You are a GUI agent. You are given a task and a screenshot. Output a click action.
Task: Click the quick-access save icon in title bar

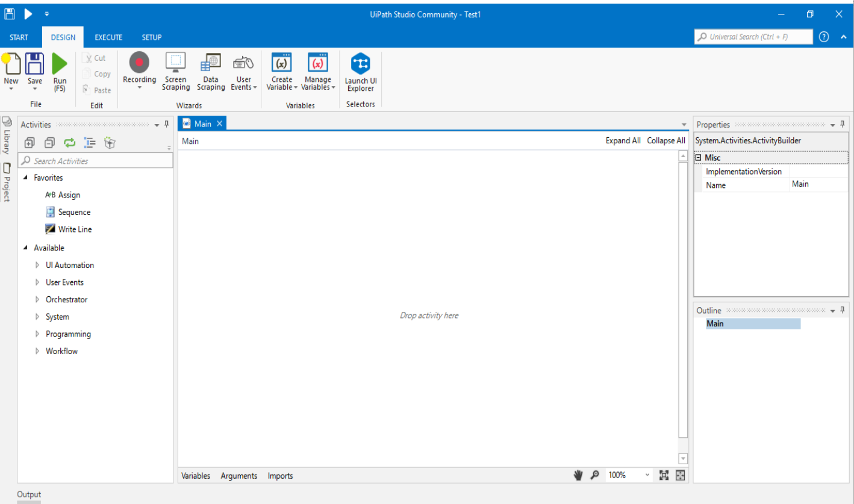click(10, 13)
